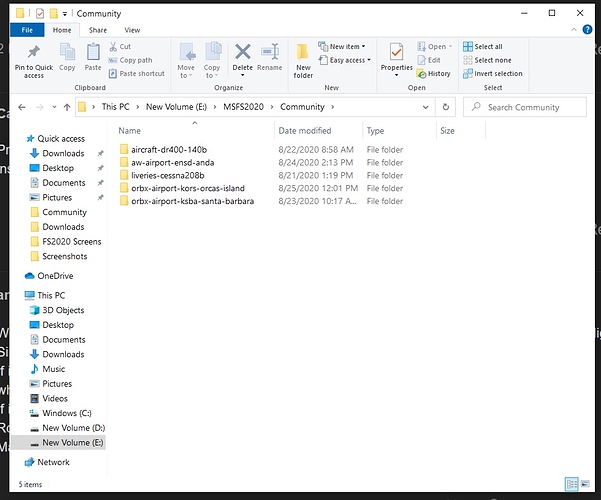Click the Rename icon
Image resolution: width=601 pixels, height=500 pixels.
coord(270,52)
